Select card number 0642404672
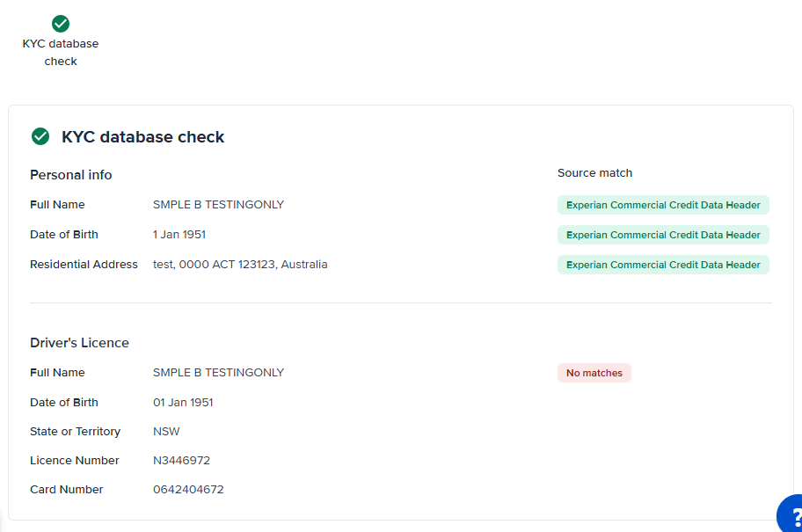This screenshot has width=802, height=532. point(188,490)
